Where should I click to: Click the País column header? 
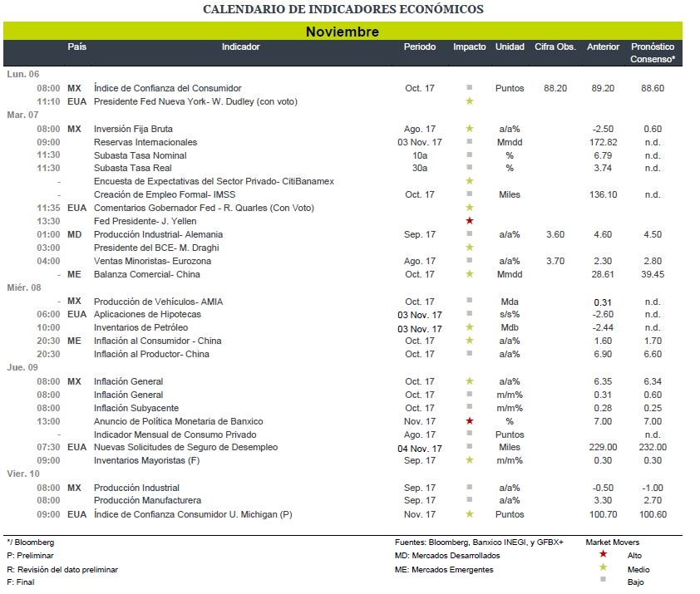click(x=77, y=47)
